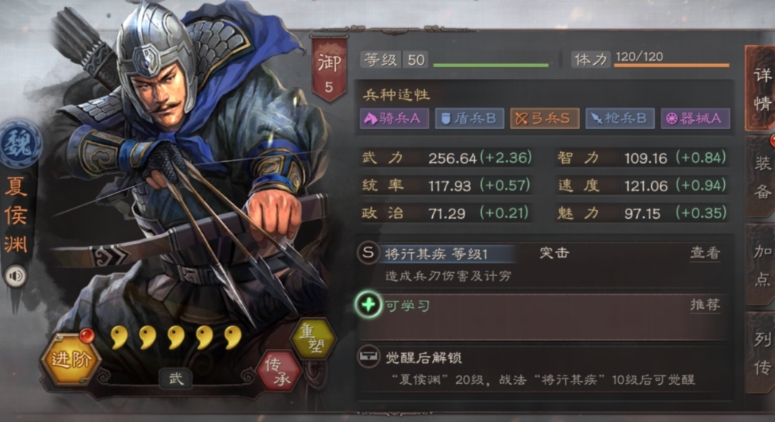
Task: Switch to the 装备 side tab
Action: tap(761, 177)
